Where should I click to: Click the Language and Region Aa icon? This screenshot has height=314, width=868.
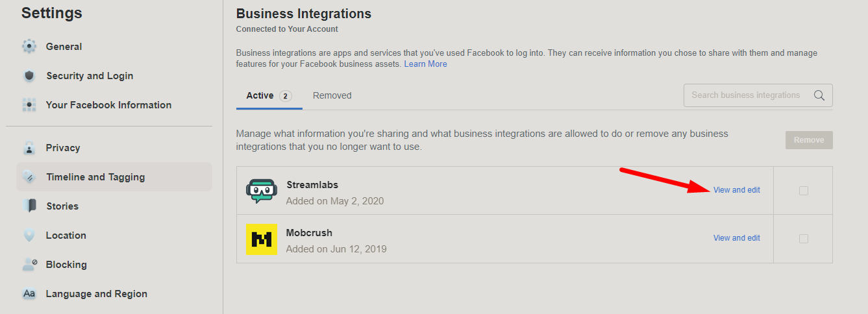(x=29, y=294)
